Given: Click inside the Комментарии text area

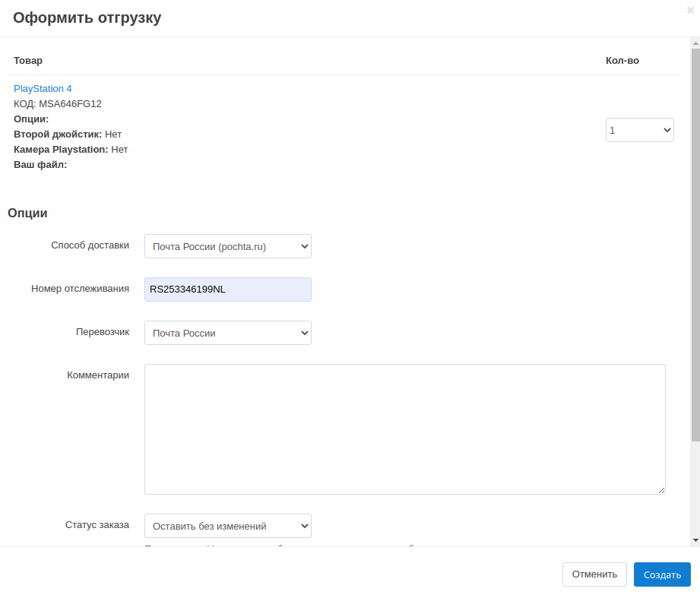Looking at the screenshot, I should [405, 429].
